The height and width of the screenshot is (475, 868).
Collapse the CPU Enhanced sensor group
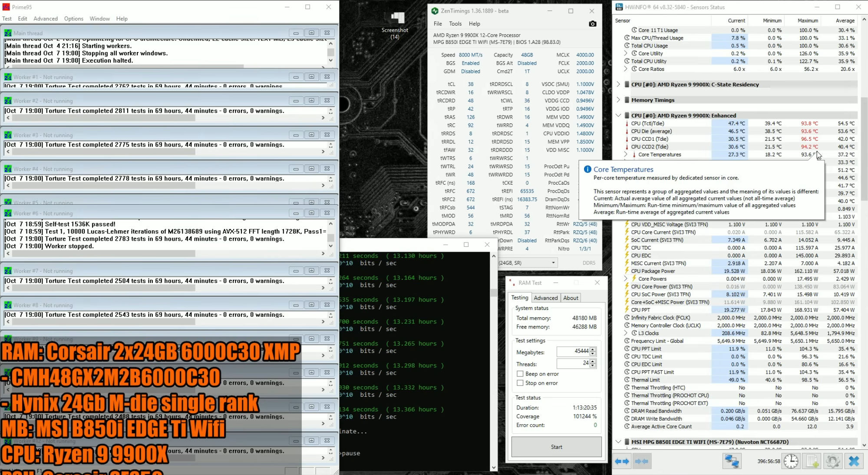[618, 116]
